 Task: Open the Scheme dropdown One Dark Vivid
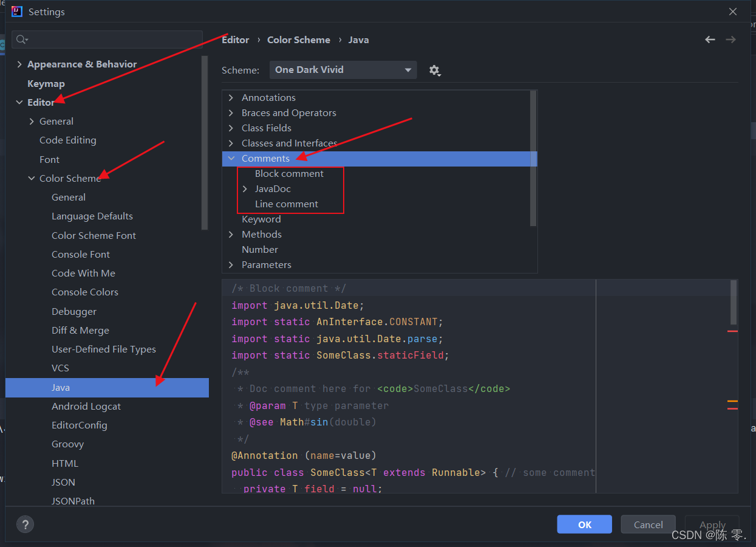tap(343, 70)
